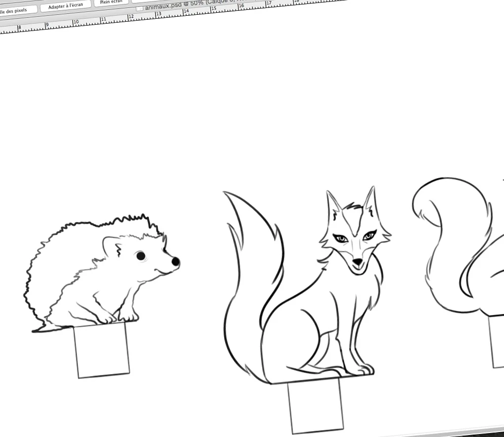Click the fox drawing on the canvas
The width and height of the screenshot is (504, 437).
click(307, 285)
